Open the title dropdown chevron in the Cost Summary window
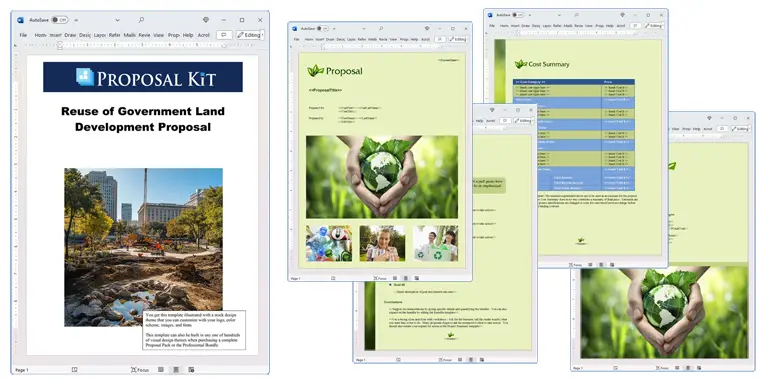Image resolution: width=760 pixels, height=380 pixels. [x=558, y=15]
